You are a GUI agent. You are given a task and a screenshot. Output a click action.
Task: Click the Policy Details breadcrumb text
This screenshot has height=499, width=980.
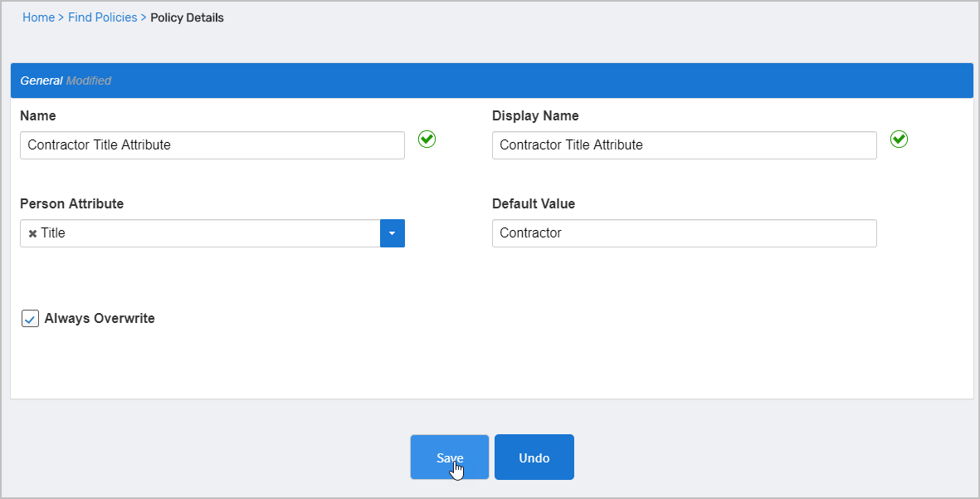click(x=187, y=17)
